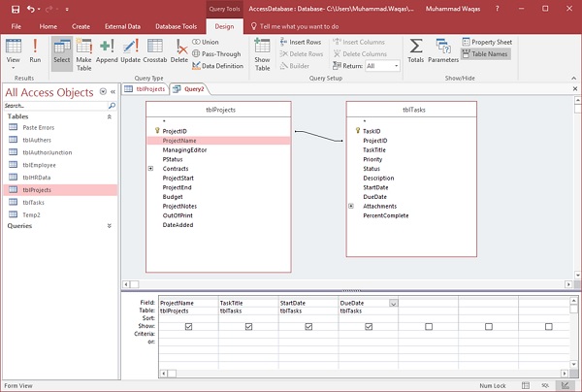Expand the DueDate field dropdown arrow
The width and height of the screenshot is (582, 392).
coord(393,304)
